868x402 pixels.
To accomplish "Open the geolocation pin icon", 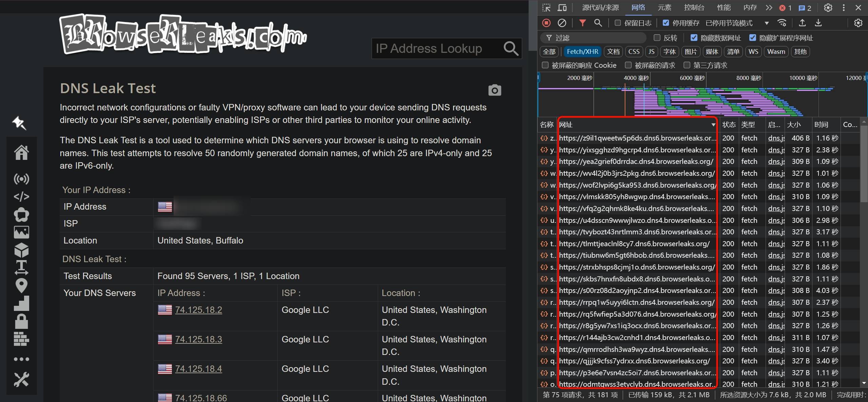I will [x=21, y=285].
